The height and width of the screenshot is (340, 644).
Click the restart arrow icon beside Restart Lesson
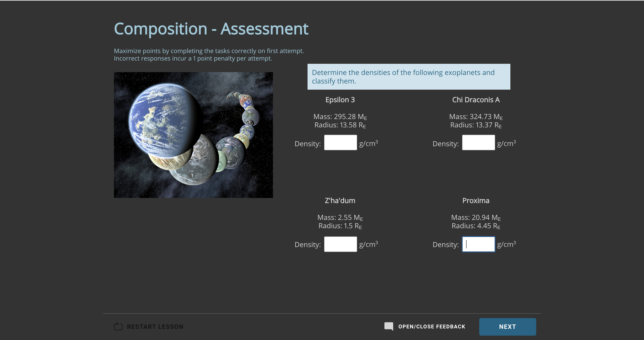(118, 326)
